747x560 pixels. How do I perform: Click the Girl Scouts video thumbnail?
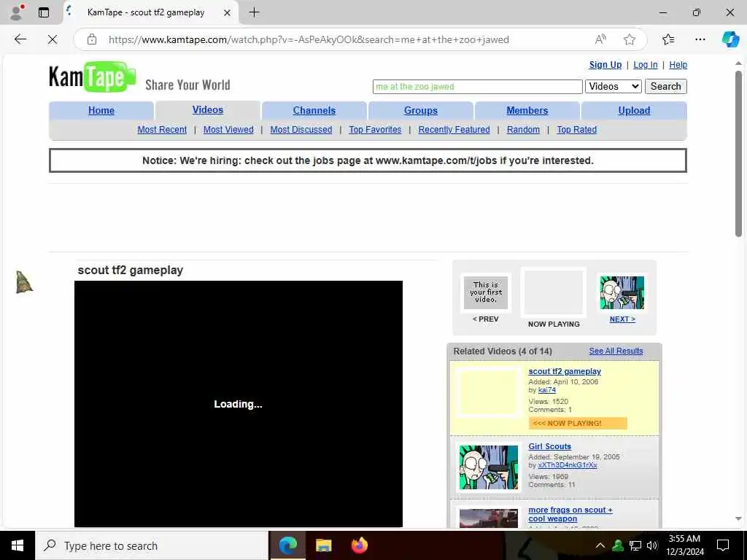488,467
